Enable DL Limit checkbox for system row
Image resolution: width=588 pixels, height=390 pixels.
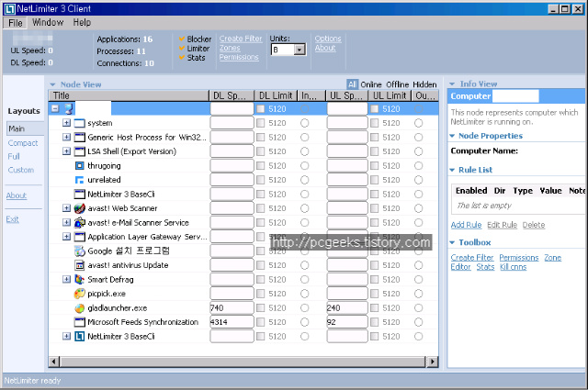pos(261,123)
